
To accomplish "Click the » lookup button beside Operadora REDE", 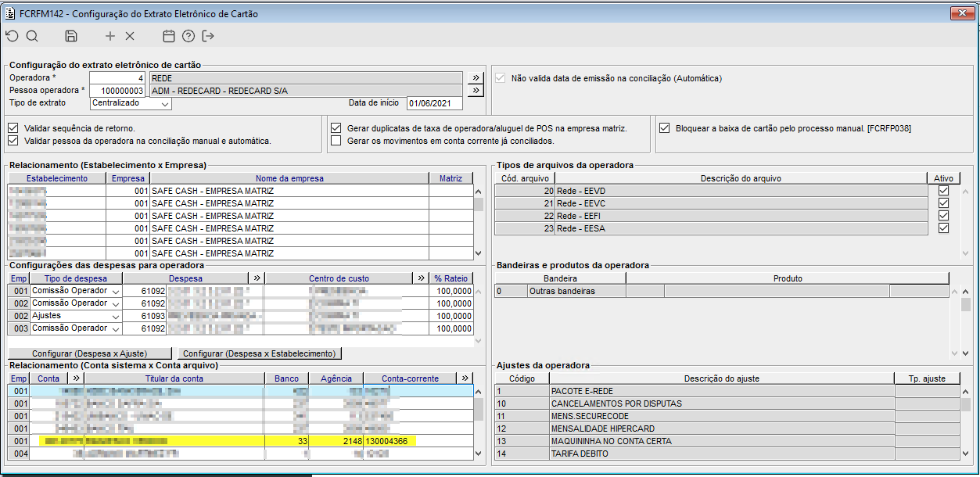I will click(476, 78).
